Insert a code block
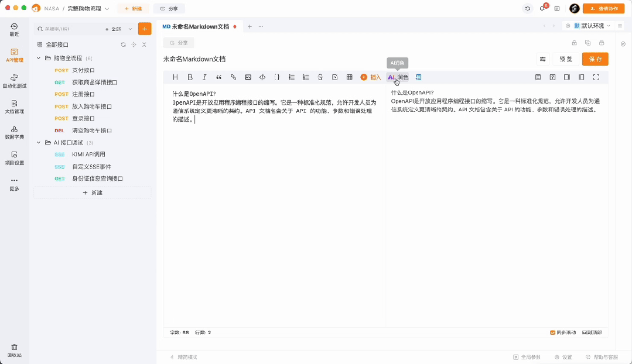The image size is (632, 364). click(x=262, y=77)
